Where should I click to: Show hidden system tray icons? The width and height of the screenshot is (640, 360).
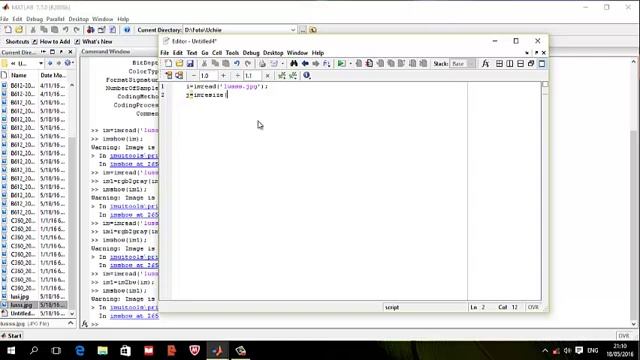click(x=545, y=351)
